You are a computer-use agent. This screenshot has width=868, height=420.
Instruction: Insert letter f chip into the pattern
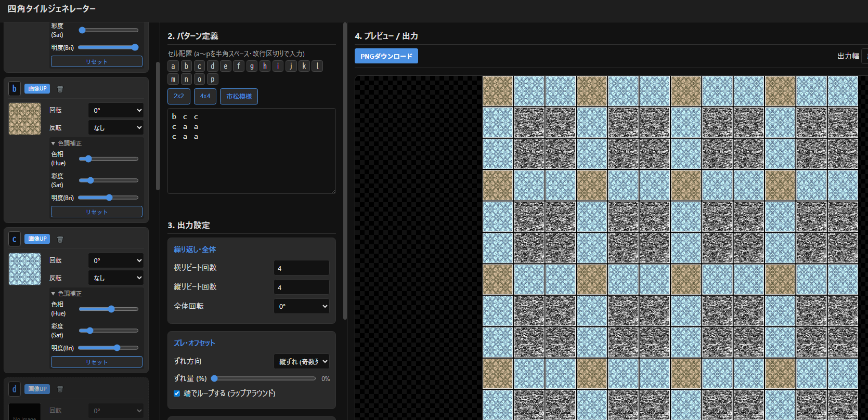click(x=239, y=66)
